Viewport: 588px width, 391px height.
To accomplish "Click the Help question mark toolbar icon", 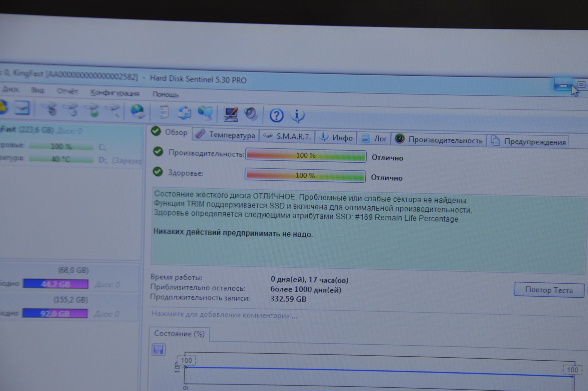I will tap(276, 115).
